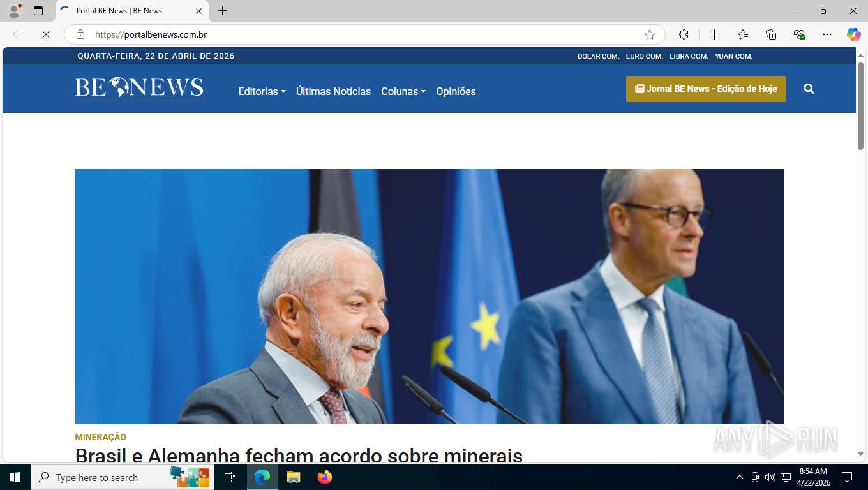868x490 pixels.
Task: Open the notification center icon
Action: (847, 477)
